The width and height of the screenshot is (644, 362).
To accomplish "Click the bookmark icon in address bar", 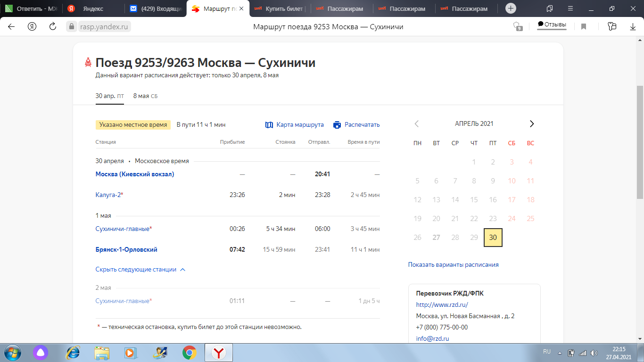I will tap(584, 27).
